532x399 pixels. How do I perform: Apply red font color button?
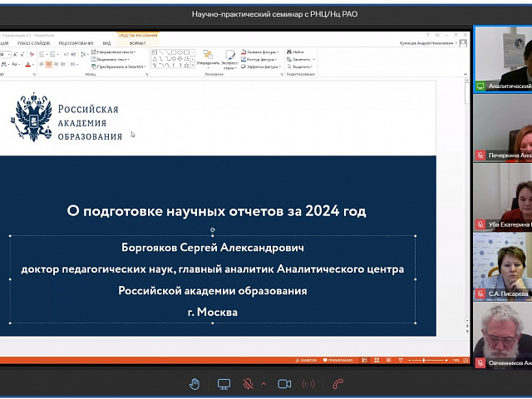click(x=27, y=64)
